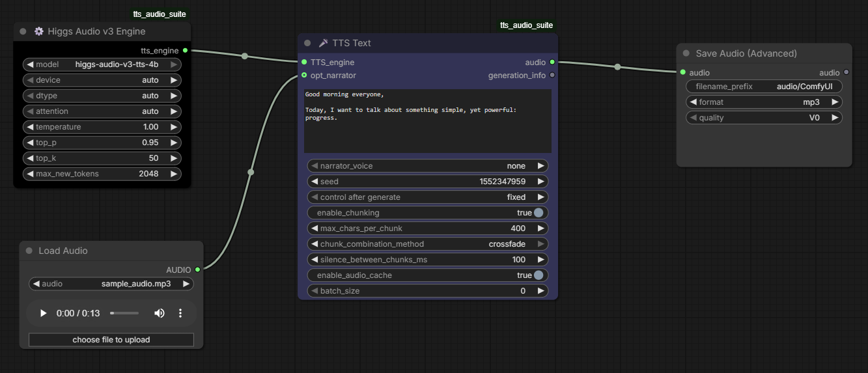868x373 pixels.
Task: Select previous model with left arrow
Action: coord(30,64)
